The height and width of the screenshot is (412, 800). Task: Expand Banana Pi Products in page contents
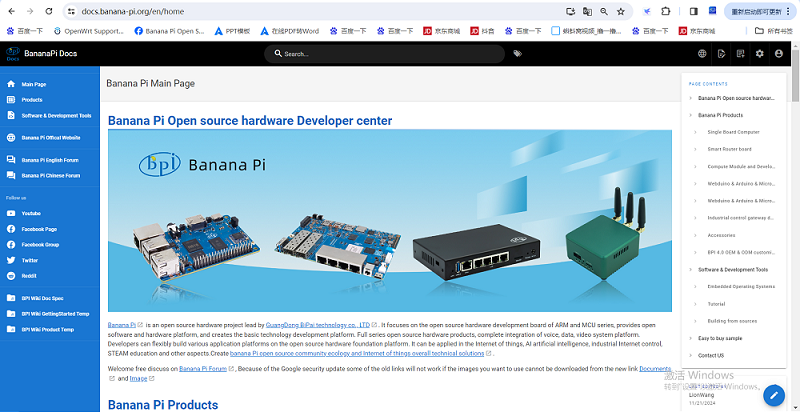(690, 115)
